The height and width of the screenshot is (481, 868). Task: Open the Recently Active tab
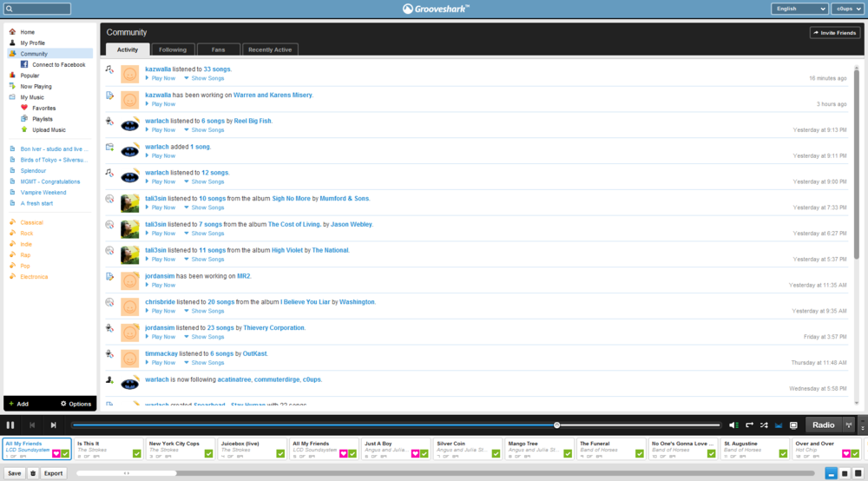tap(270, 49)
